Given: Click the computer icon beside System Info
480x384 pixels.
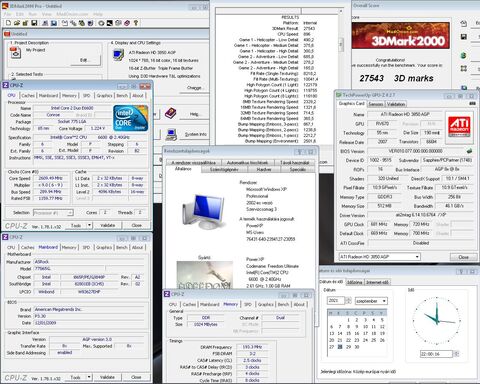Looking at the screenshot, I should 171,134.
